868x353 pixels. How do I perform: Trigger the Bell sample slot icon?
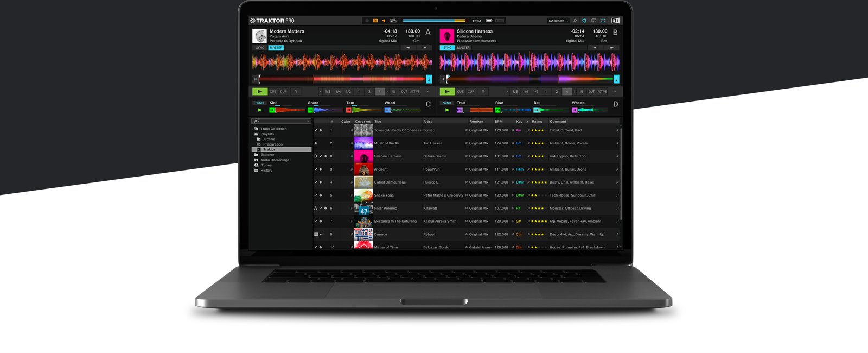[x=536, y=110]
